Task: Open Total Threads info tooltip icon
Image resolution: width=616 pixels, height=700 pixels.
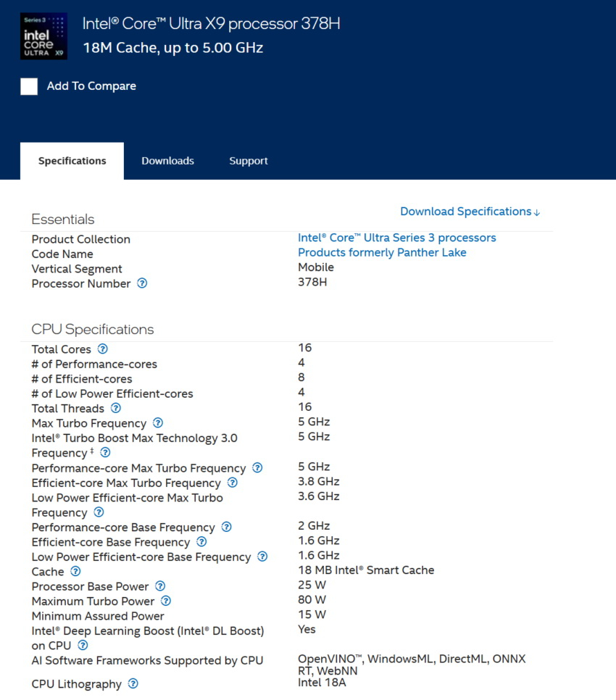Action: [115, 408]
